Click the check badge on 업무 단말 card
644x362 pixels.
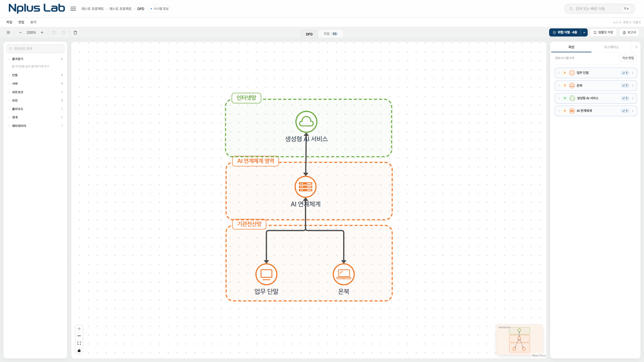tap(625, 73)
